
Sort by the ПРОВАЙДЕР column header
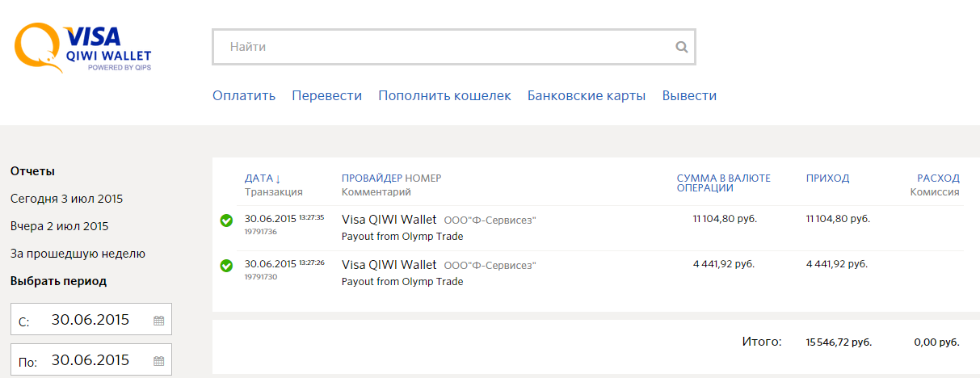click(x=372, y=178)
